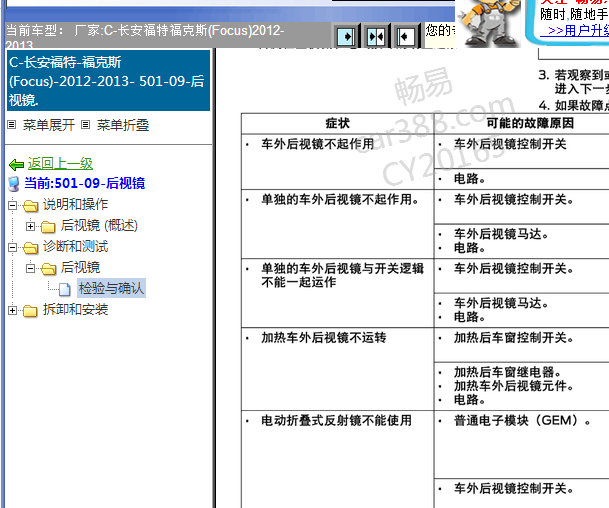The height and width of the screenshot is (508, 609).
Task: Open the 检验与确认 page
Action: [x=111, y=288]
